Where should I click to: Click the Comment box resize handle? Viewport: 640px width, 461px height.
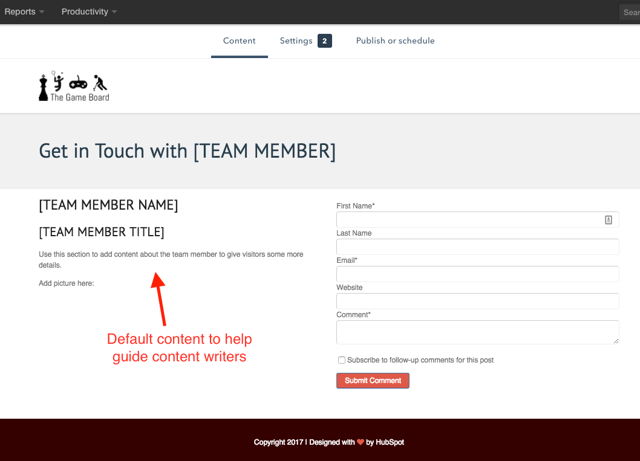[x=614, y=340]
